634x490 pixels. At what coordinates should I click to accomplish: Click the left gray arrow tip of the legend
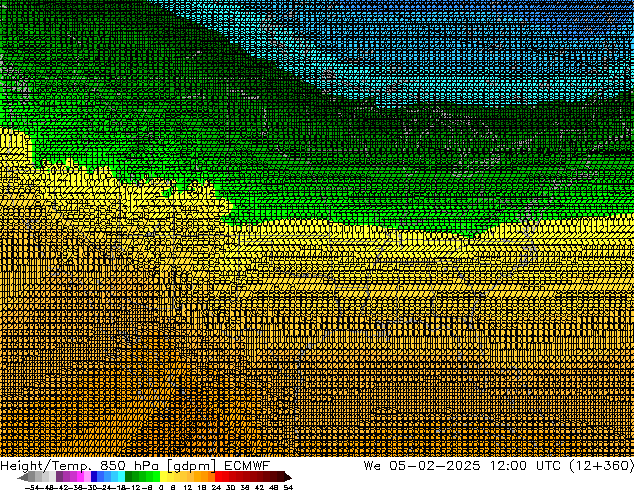click(23, 477)
